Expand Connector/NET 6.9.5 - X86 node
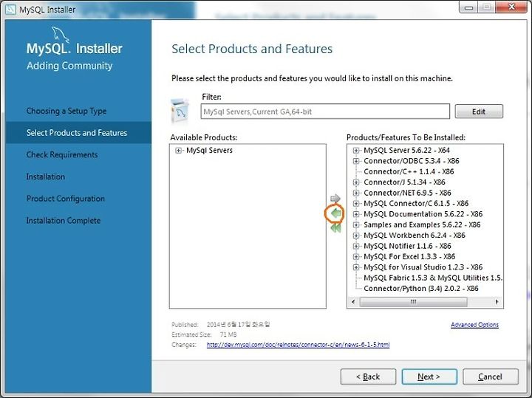The image size is (532, 398). pos(356,193)
